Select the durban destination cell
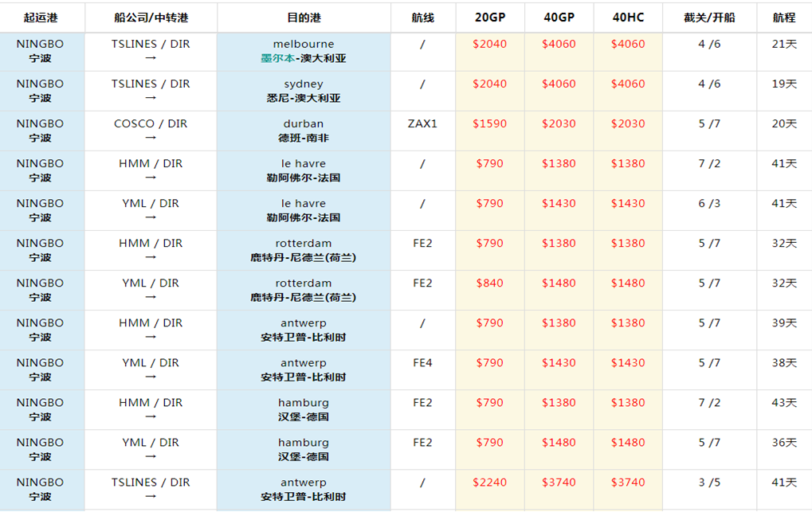The width and height of the screenshot is (812, 512). coord(304,131)
